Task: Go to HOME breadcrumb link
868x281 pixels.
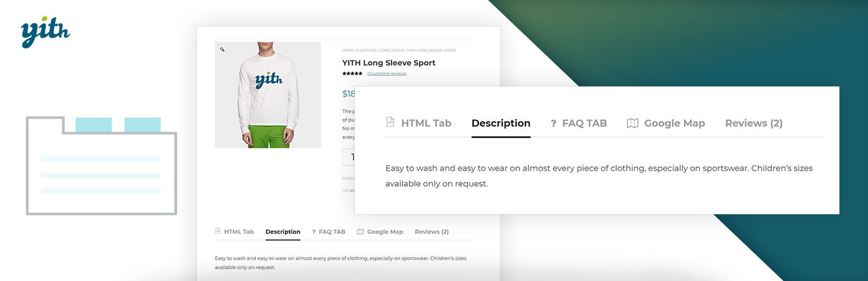Action: click(348, 51)
